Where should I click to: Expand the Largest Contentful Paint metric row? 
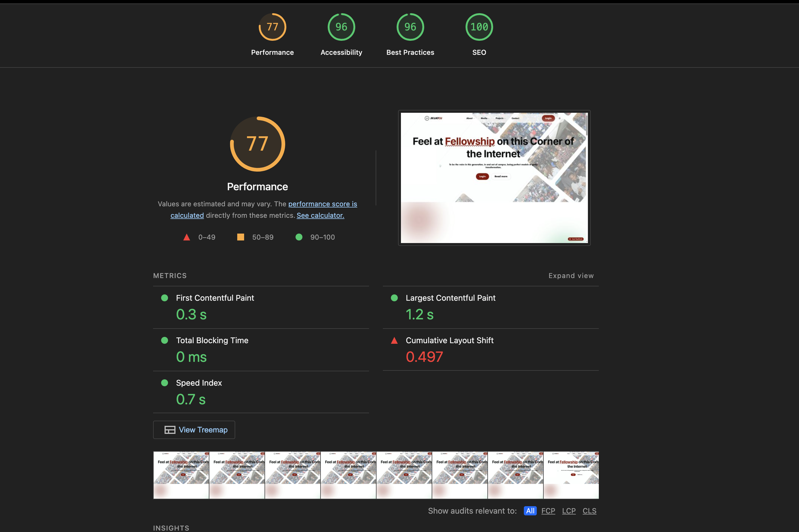450,298
